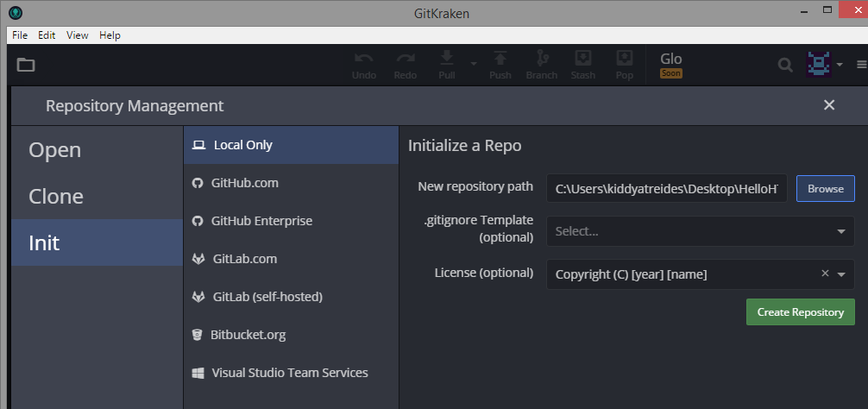
Task: Open the Help menu
Action: coord(110,35)
